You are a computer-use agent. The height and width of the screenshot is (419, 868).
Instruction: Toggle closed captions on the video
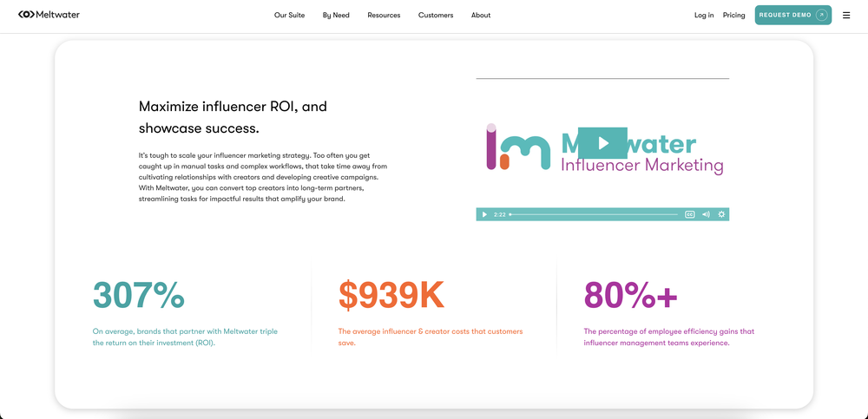tap(690, 215)
